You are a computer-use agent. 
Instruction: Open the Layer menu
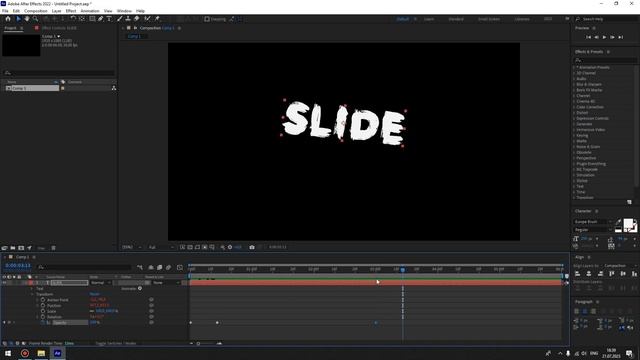click(56, 11)
